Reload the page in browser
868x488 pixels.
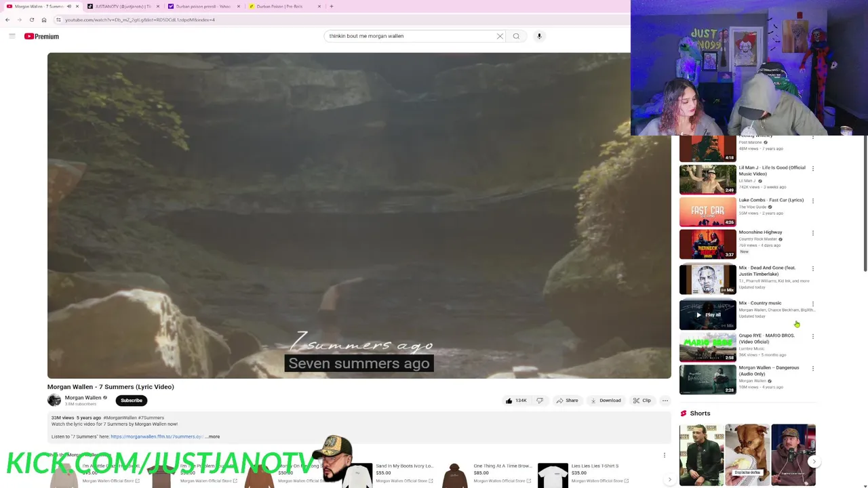click(x=32, y=20)
